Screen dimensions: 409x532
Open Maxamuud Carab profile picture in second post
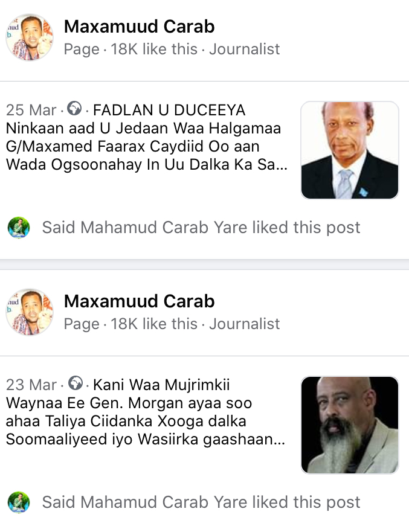30,312
